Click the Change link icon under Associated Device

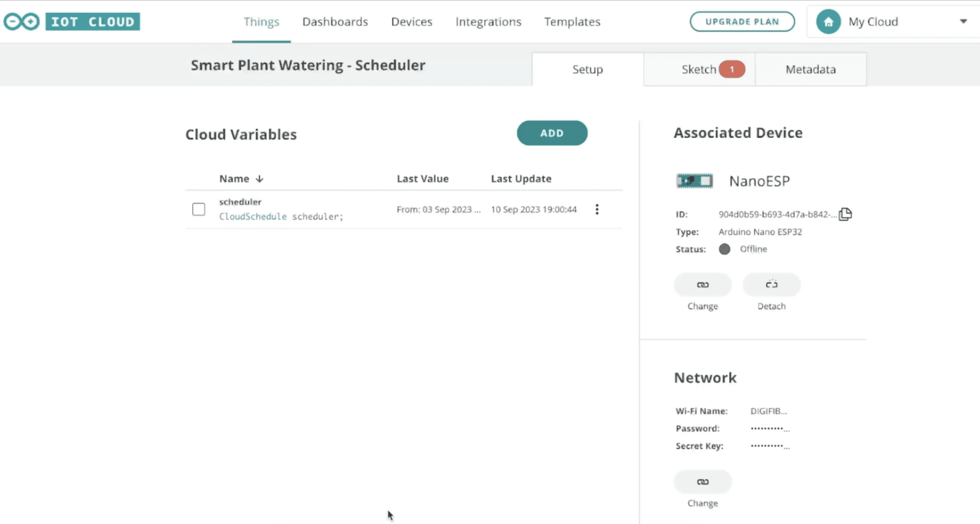point(702,284)
